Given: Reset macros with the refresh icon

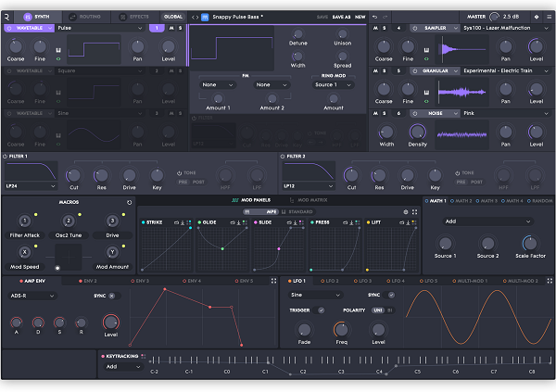Looking at the screenshot, I should tap(130, 202).
